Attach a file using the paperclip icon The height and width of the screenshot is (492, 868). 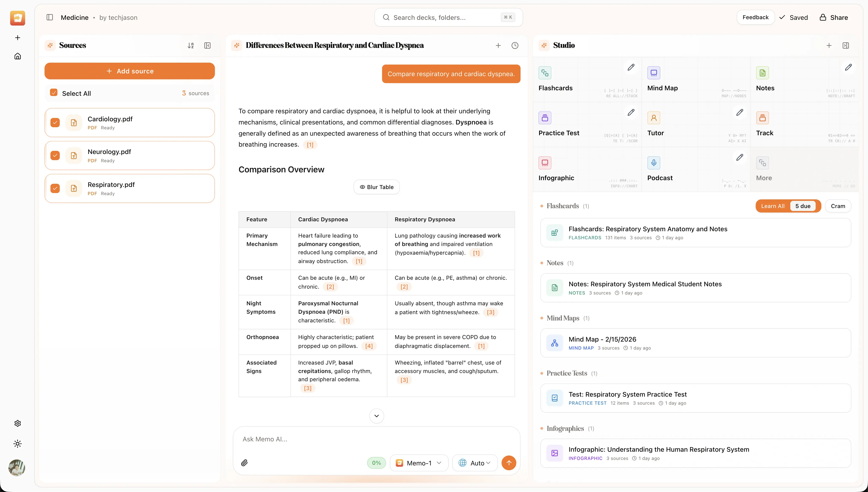[244, 463]
